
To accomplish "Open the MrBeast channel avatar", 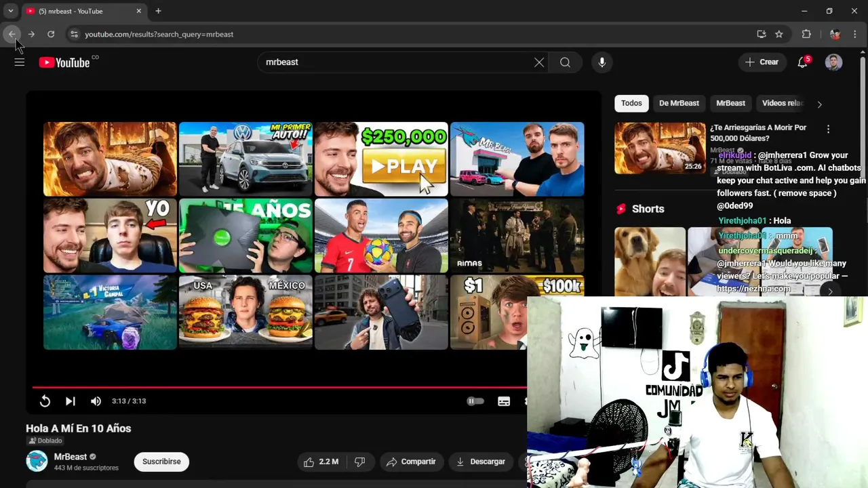I will tap(37, 461).
